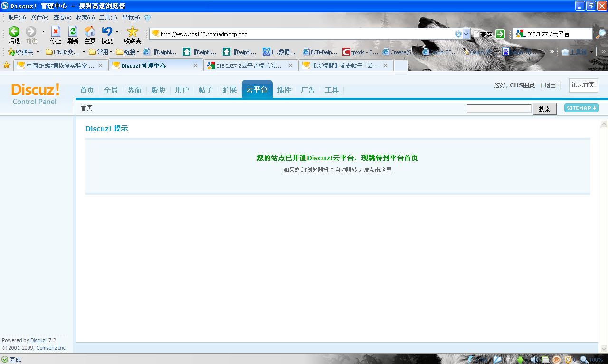Click the green download arrow in status bar

(521, 359)
